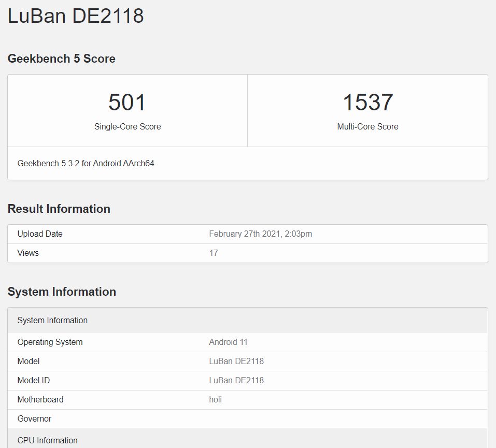Click the Governor row label

pyautogui.click(x=34, y=418)
